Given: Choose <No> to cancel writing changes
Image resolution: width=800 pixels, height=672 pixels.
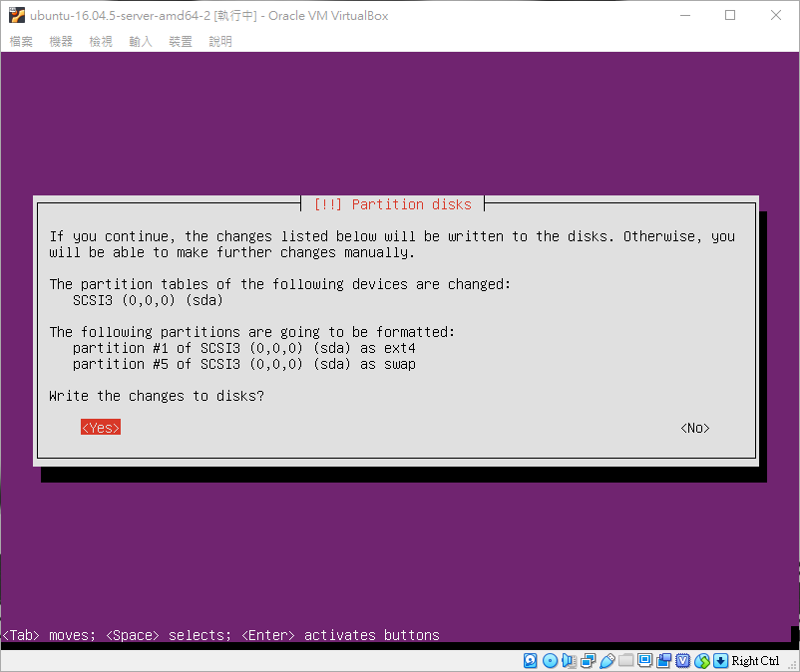Looking at the screenshot, I should tap(695, 428).
